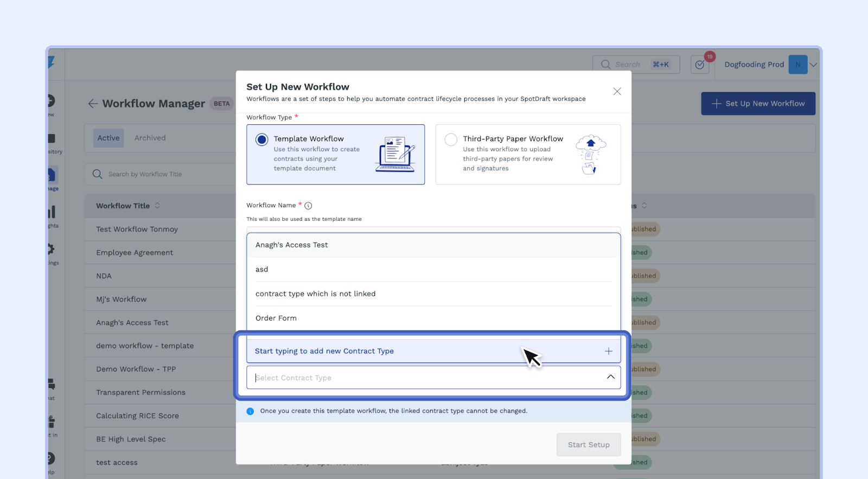Screen dimensions: 868x479
Task: Click the info icon next to Workflow Name
Action: pyautogui.click(x=308, y=206)
